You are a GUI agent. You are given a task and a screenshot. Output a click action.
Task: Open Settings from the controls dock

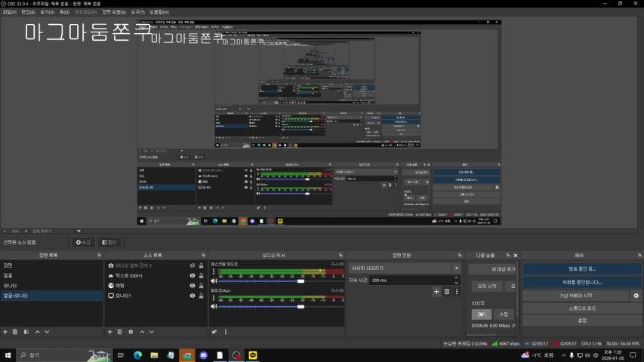[582, 321]
